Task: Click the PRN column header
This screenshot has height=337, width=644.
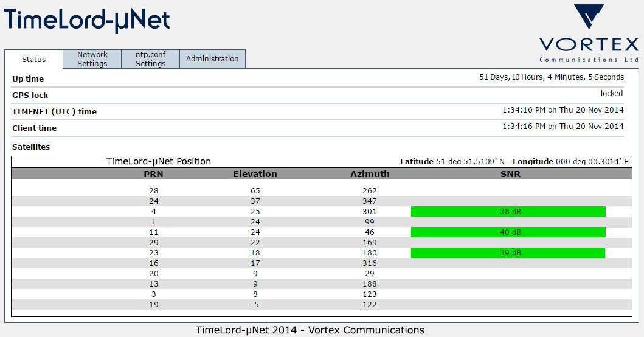Action: pos(153,174)
